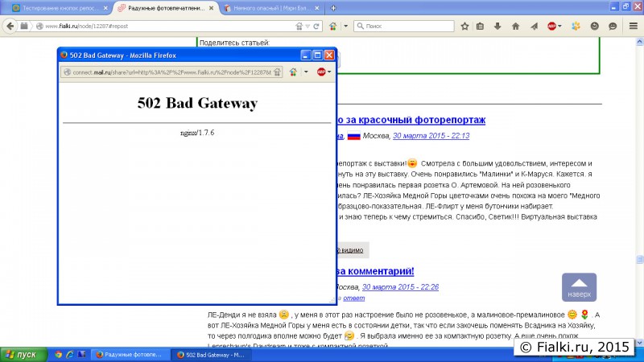The height and width of the screenshot is (362, 644).
Task: Launch Internet Explorer from quick launch
Action: click(x=70, y=355)
